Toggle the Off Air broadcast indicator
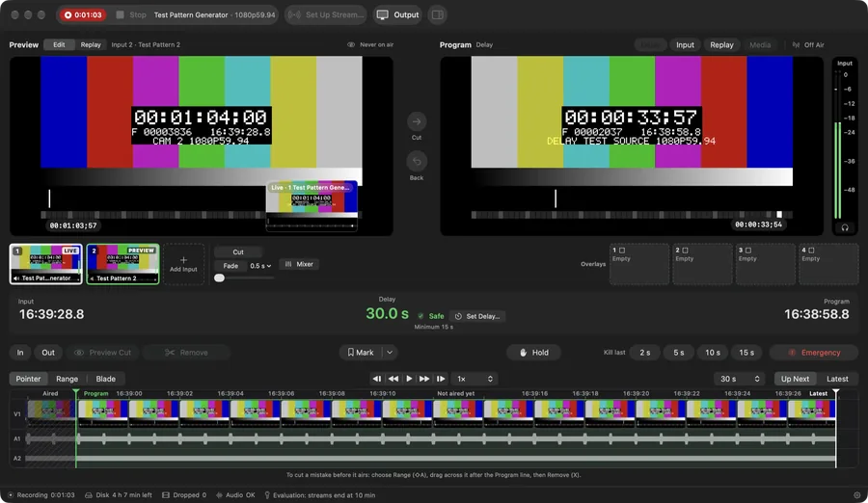Screen dimensions: 868x503 coord(808,45)
